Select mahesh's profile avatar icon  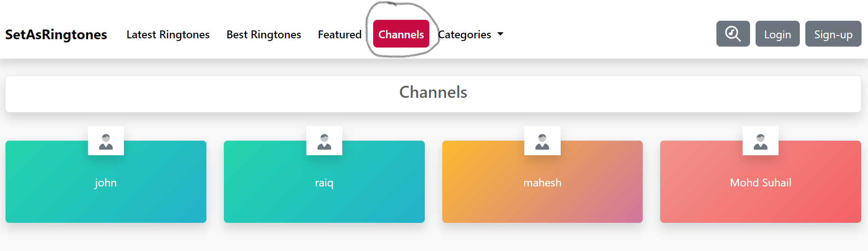[542, 141]
